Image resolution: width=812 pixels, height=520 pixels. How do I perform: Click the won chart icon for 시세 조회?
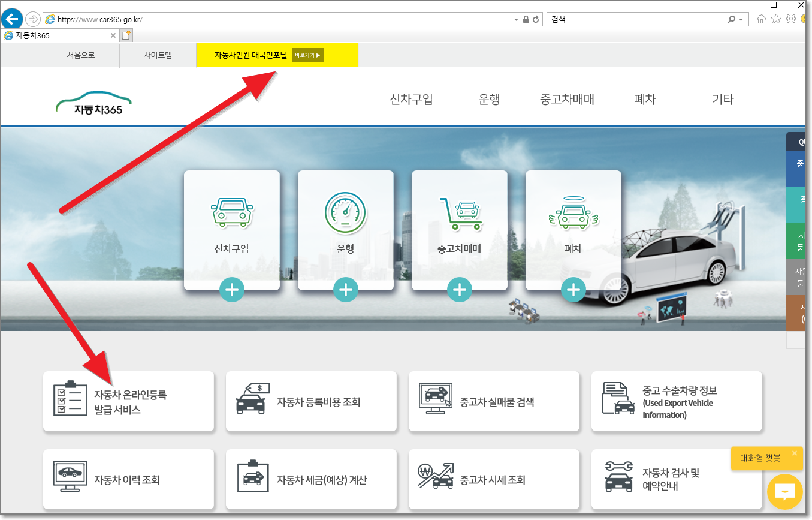[436, 477]
